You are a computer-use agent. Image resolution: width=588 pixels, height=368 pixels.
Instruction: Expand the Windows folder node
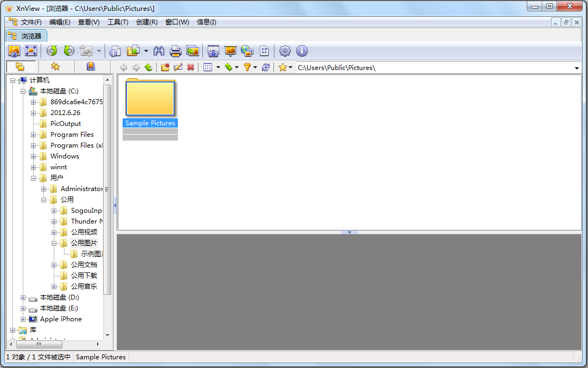(34, 156)
